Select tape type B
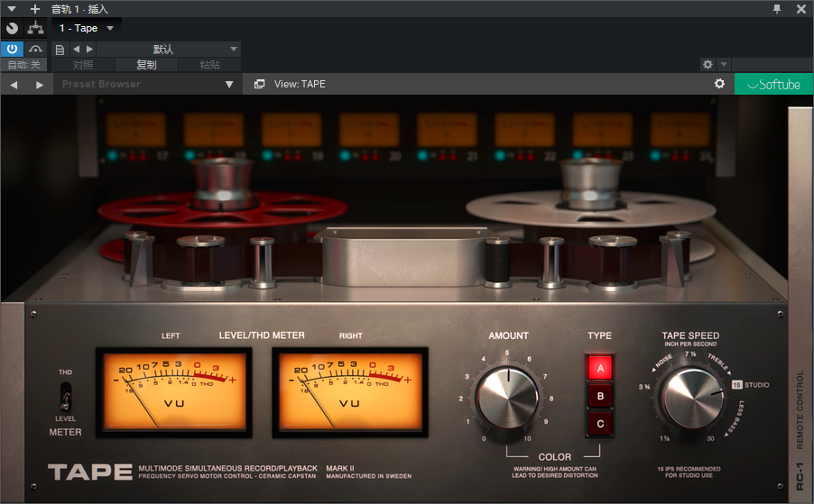The width and height of the screenshot is (814, 504). point(599,395)
